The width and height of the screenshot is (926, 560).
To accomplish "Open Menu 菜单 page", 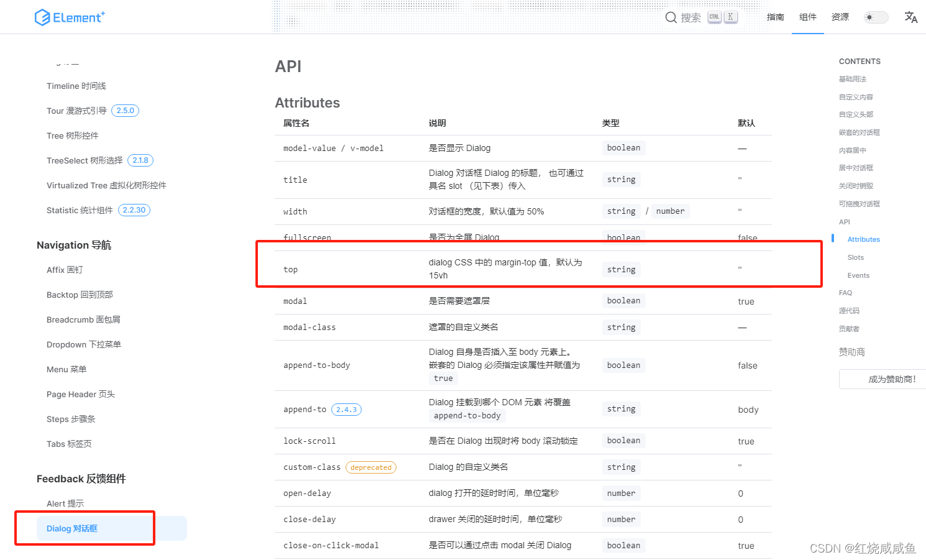I will [66, 369].
